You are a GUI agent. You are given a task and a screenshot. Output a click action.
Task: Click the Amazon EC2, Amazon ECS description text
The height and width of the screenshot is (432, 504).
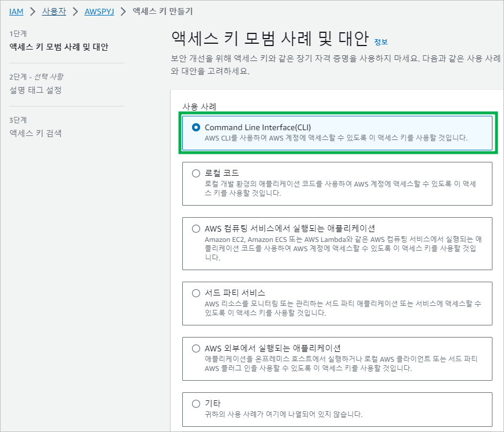[343, 248]
